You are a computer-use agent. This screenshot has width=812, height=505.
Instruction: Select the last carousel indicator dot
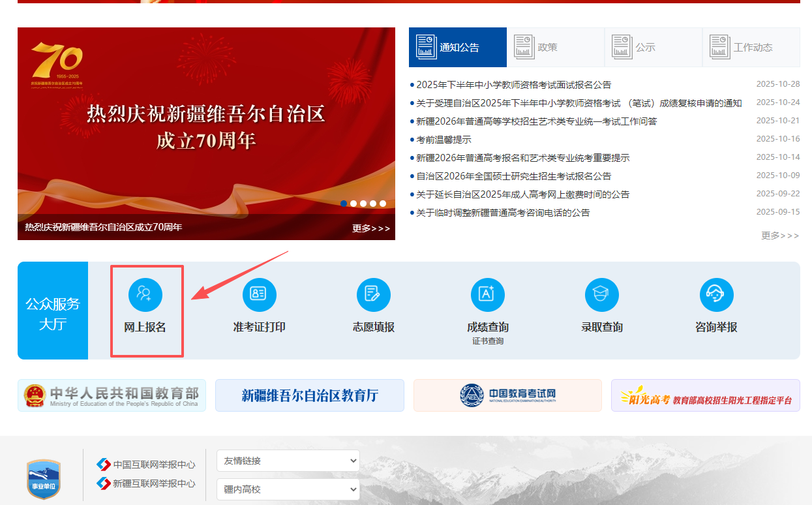[383, 203]
